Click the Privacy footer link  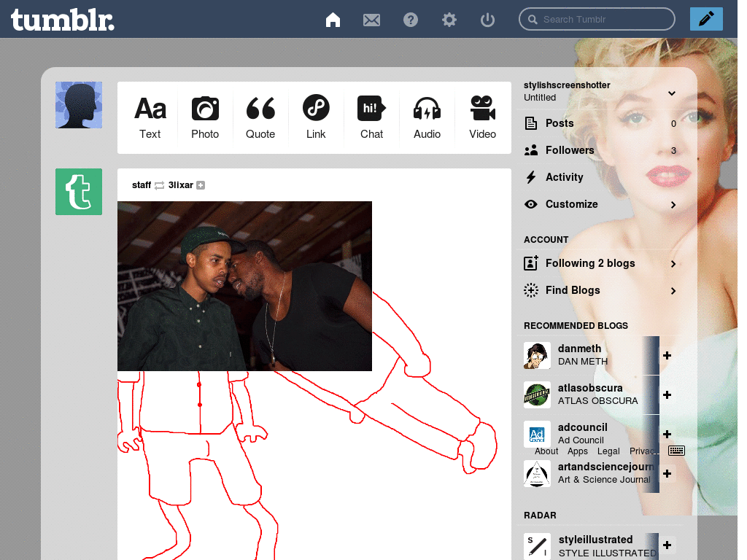pos(644,451)
